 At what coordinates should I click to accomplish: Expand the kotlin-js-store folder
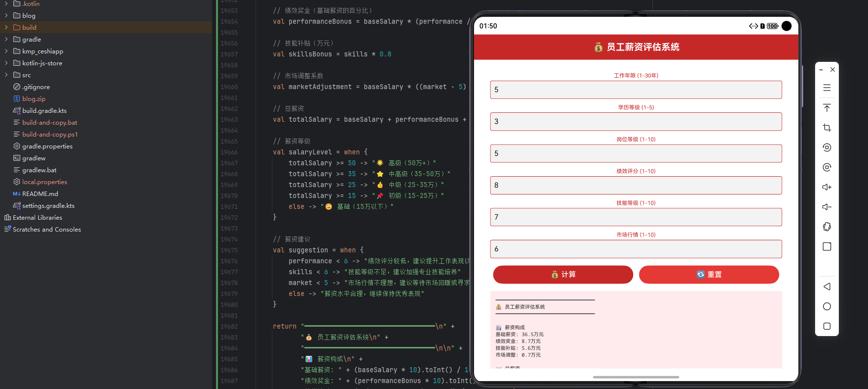(x=6, y=63)
